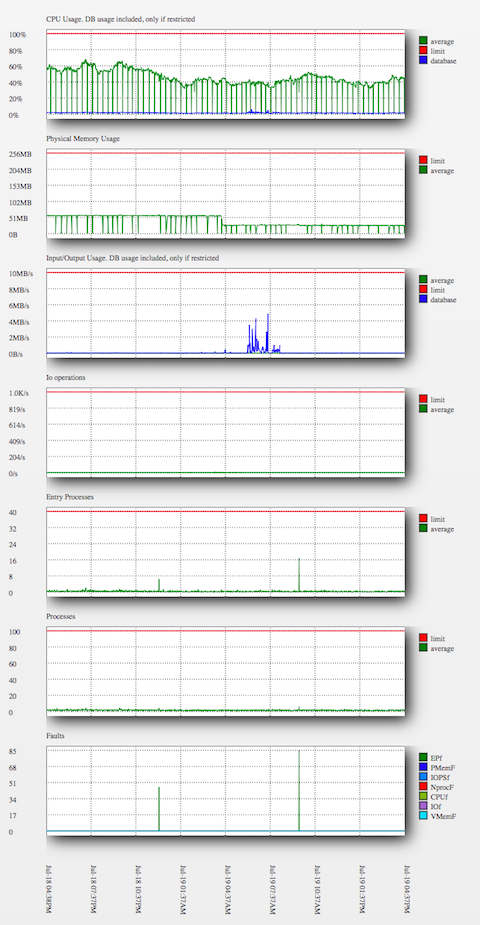Click the Entry Processes chart title
480x925 pixels.
pyautogui.click(x=70, y=497)
